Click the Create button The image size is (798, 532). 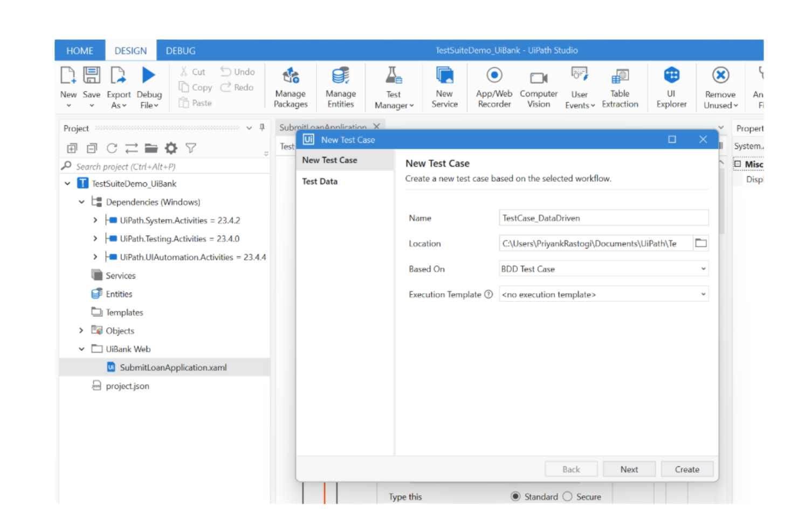pos(686,469)
